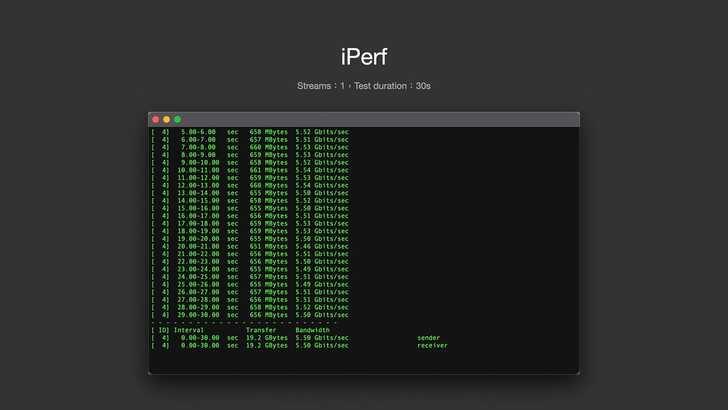Click the 7.00-8.00 sec interval row
This screenshot has height=410, width=728.
pyautogui.click(x=250, y=147)
